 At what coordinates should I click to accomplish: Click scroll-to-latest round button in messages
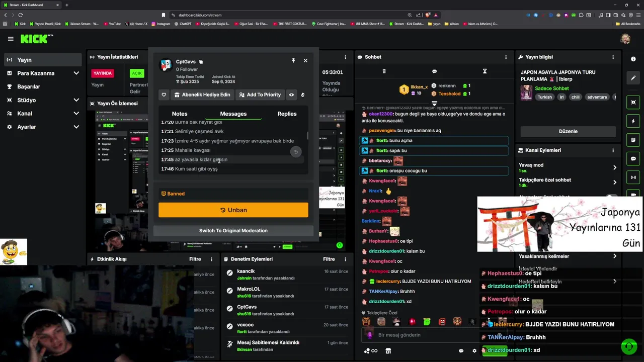click(x=296, y=152)
